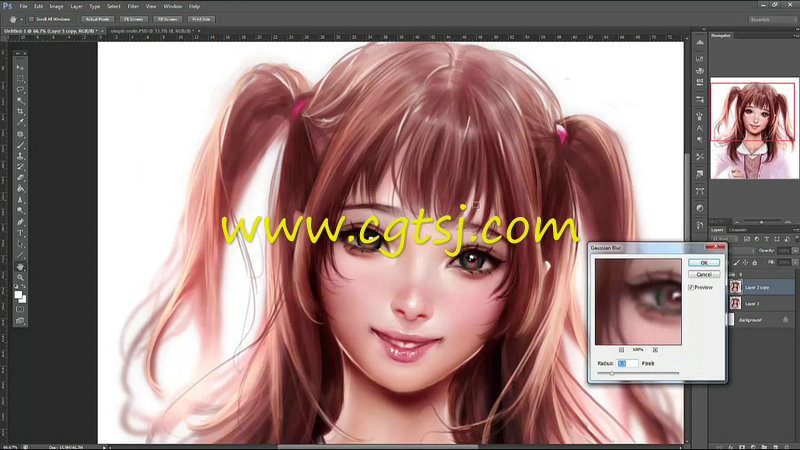Click the Lock all layer icon
Viewport: 800px width, 450px height.
(x=755, y=263)
